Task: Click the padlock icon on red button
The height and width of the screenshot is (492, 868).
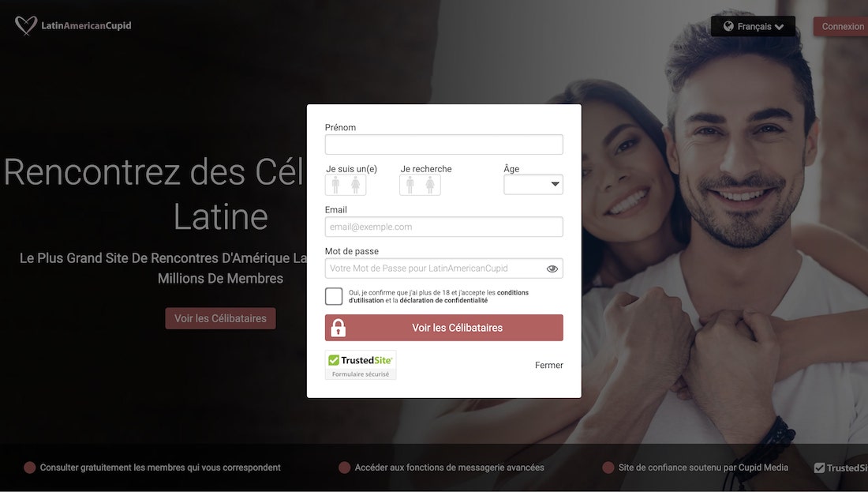Action: pyautogui.click(x=339, y=328)
